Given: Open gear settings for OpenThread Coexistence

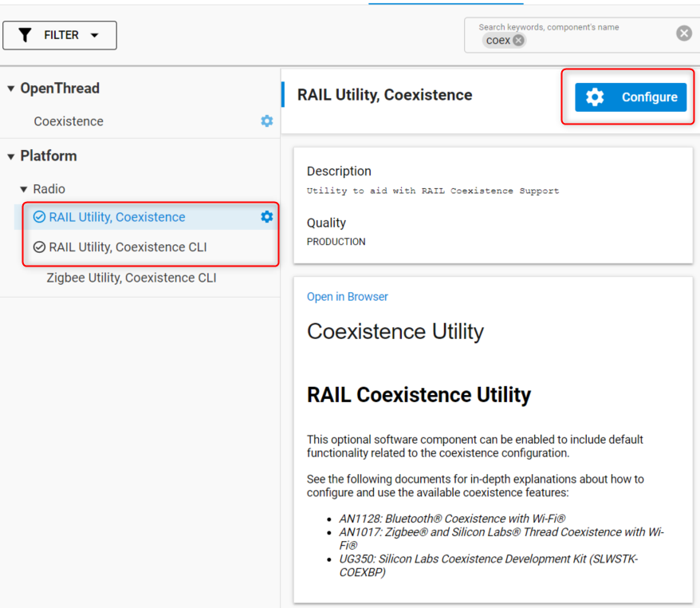Looking at the screenshot, I should click(267, 121).
